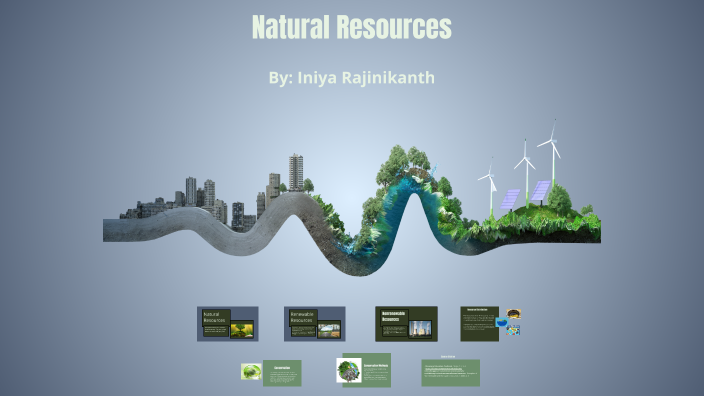Click the road image in Renewable Resources thumbnail
The image size is (704, 396).
[x=329, y=330]
